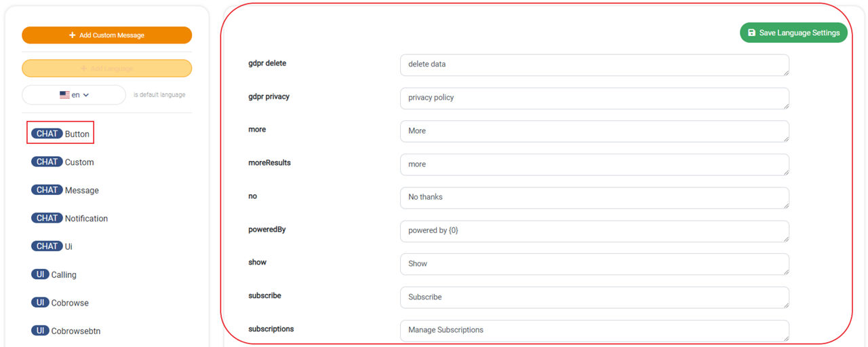This screenshot has height=347, width=868.
Task: Save language settings with green button
Action: 793,33
